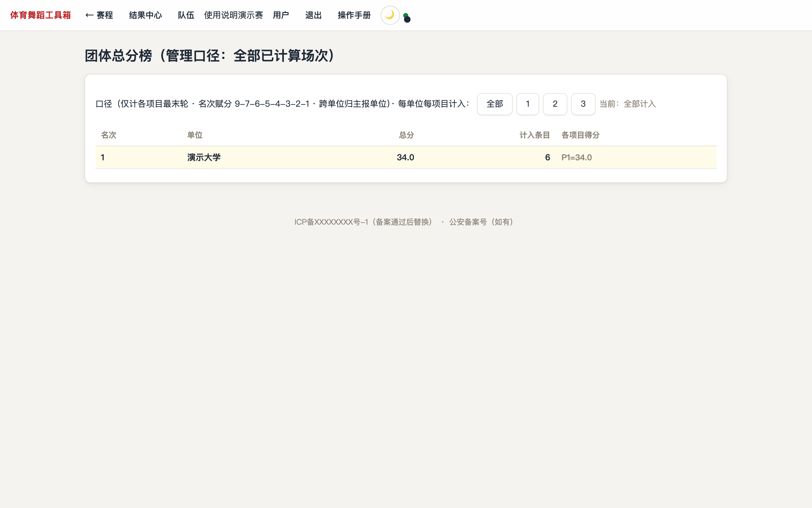Select 使用说明演示赛 in the navbar
Viewport: 812px width, 508px height.
(x=233, y=15)
